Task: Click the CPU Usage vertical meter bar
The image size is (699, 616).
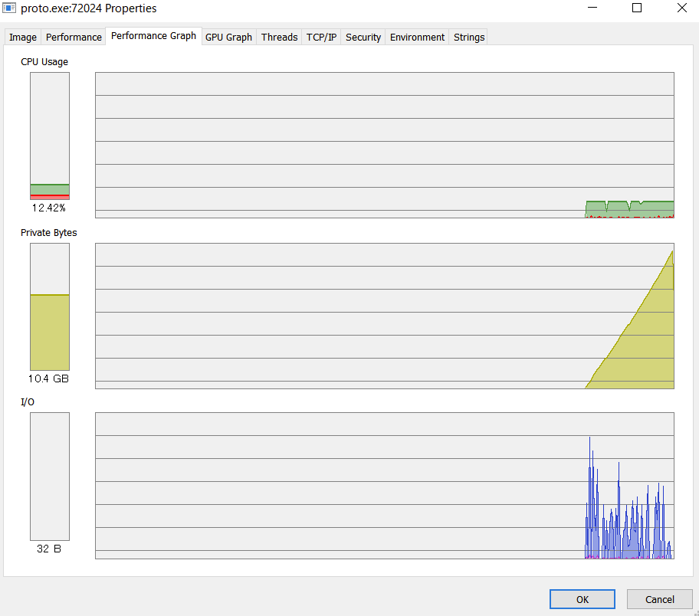Action: tap(50, 136)
